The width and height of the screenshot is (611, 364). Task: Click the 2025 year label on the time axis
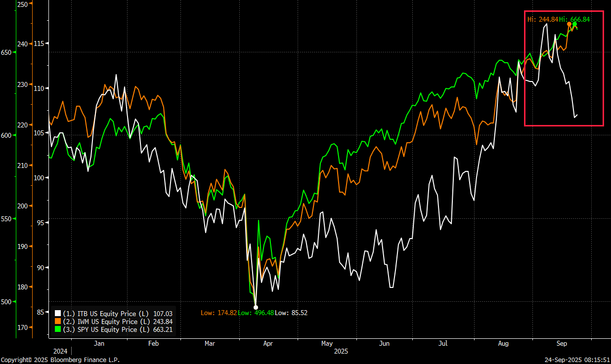pyautogui.click(x=341, y=351)
